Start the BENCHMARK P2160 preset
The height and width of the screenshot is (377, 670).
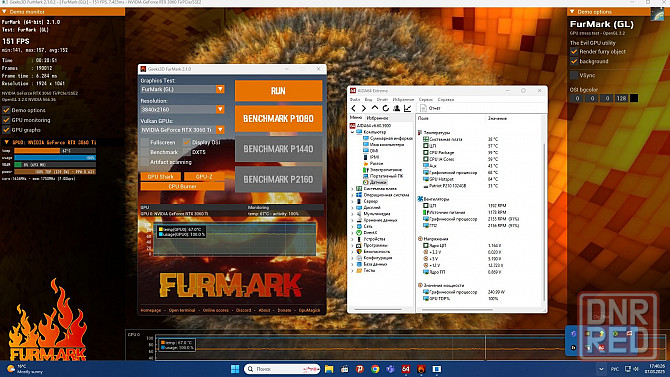pos(278,180)
